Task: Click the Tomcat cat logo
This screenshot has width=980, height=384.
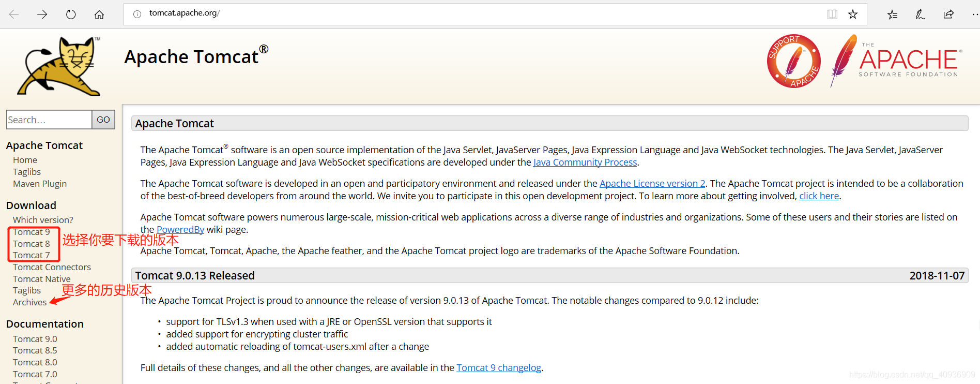Action: [59, 66]
